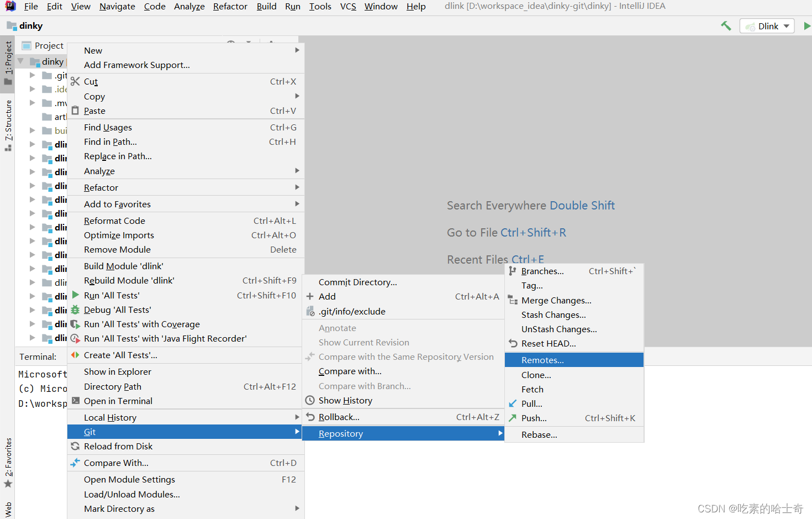This screenshot has height=519, width=812.
Task: Open the Navigate menu
Action: (117, 6)
